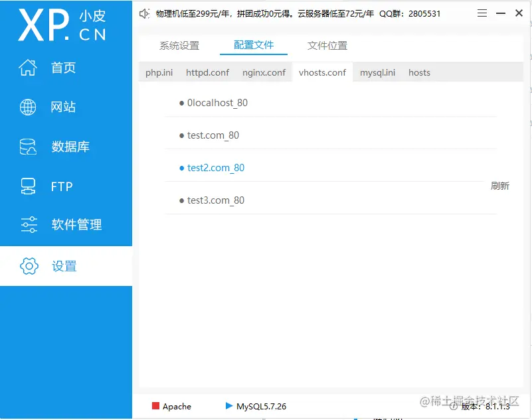Go to the 网站 section
This screenshot has height=420, width=532.
coord(64,107)
